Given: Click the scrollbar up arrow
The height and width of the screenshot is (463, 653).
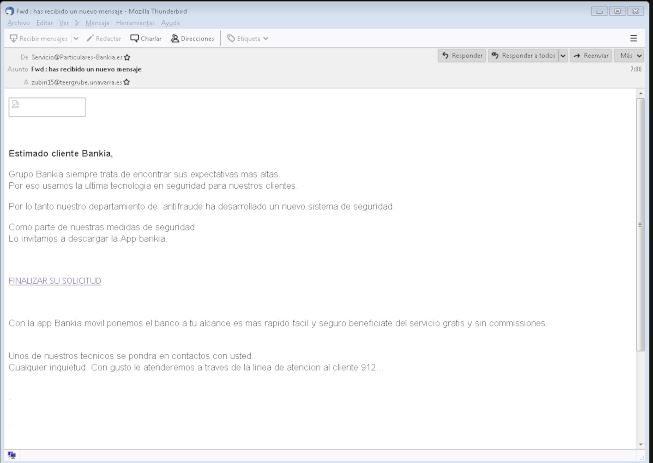Looking at the screenshot, I should (641, 93).
